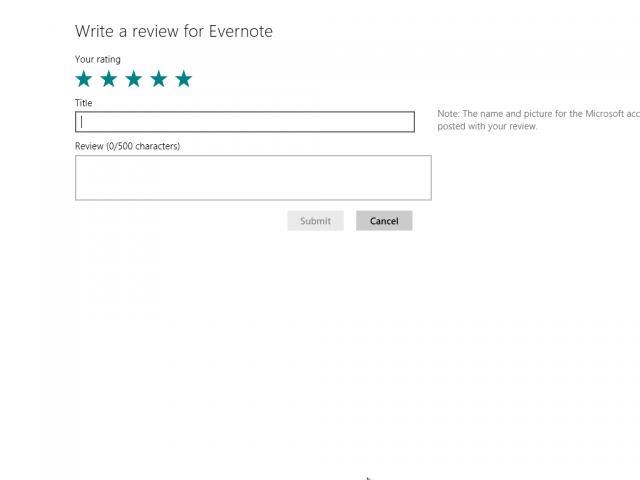The image size is (640, 480).
Task: Select the 'Write a review for Evernote' heading
Action: click(x=174, y=31)
